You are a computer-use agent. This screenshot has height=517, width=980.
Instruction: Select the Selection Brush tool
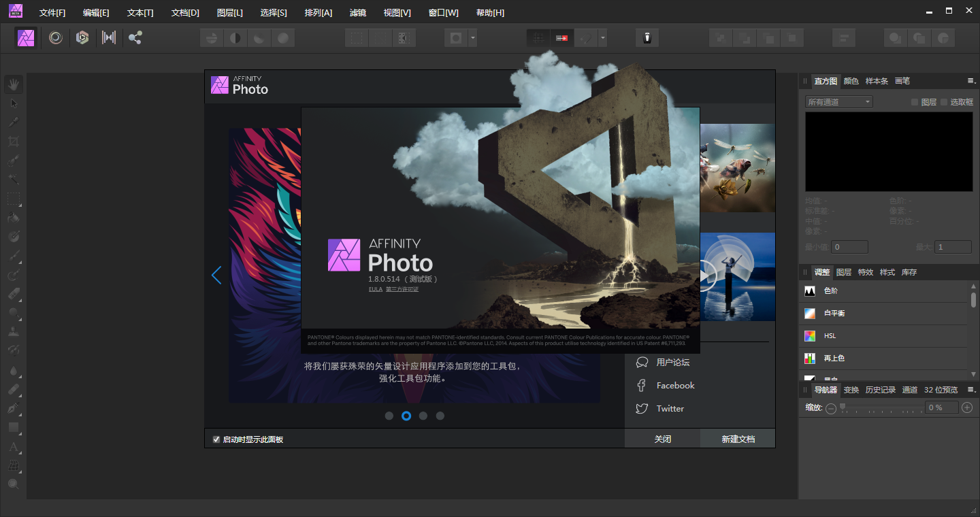[14, 161]
